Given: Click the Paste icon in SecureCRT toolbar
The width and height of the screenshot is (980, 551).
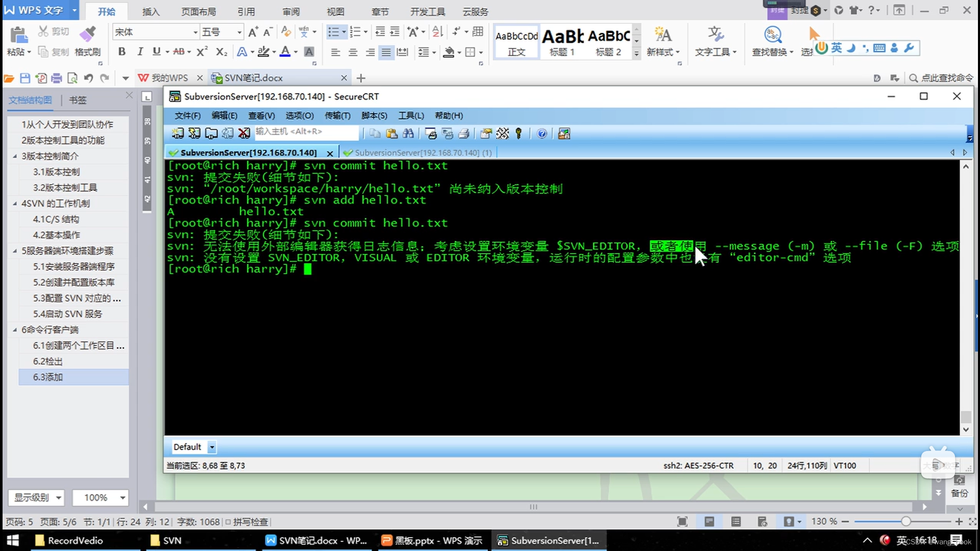Looking at the screenshot, I should click(391, 134).
